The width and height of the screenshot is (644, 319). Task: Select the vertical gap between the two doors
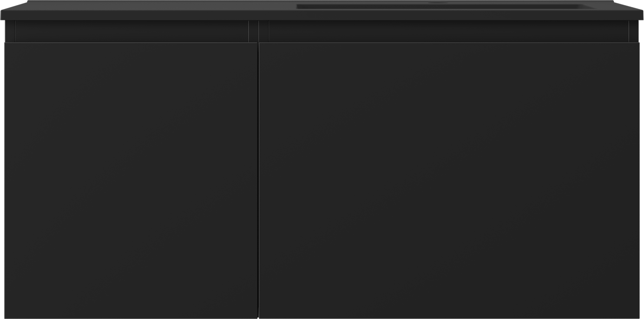click(258, 180)
